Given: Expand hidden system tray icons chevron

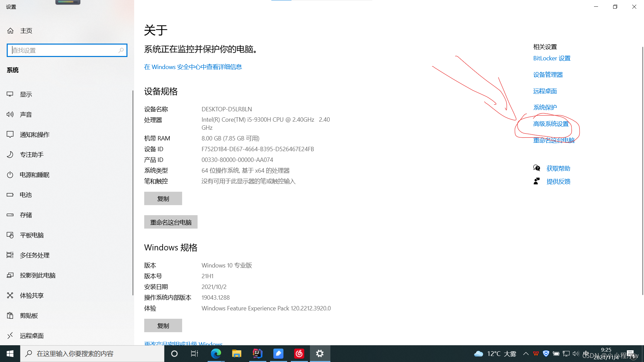Looking at the screenshot, I should [526, 354].
